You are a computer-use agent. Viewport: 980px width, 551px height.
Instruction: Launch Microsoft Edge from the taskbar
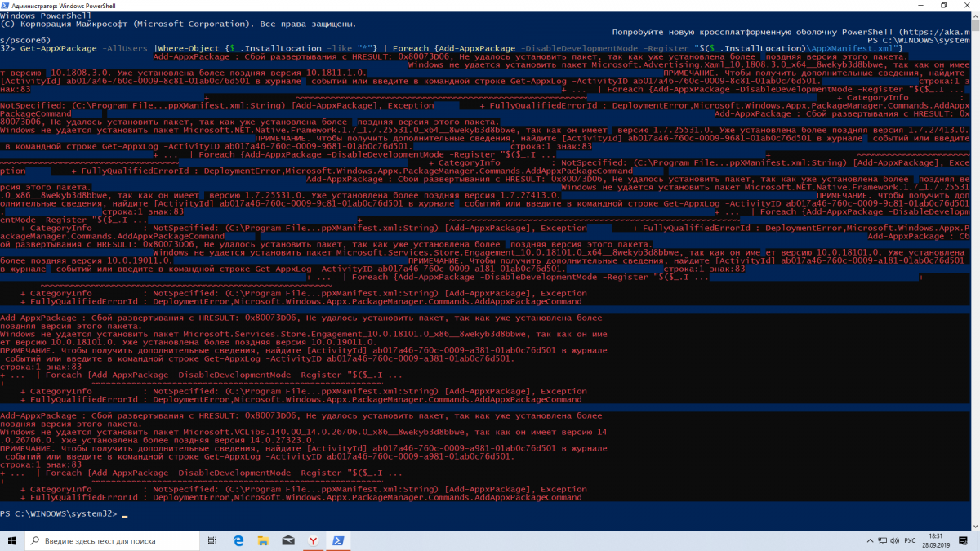238,540
